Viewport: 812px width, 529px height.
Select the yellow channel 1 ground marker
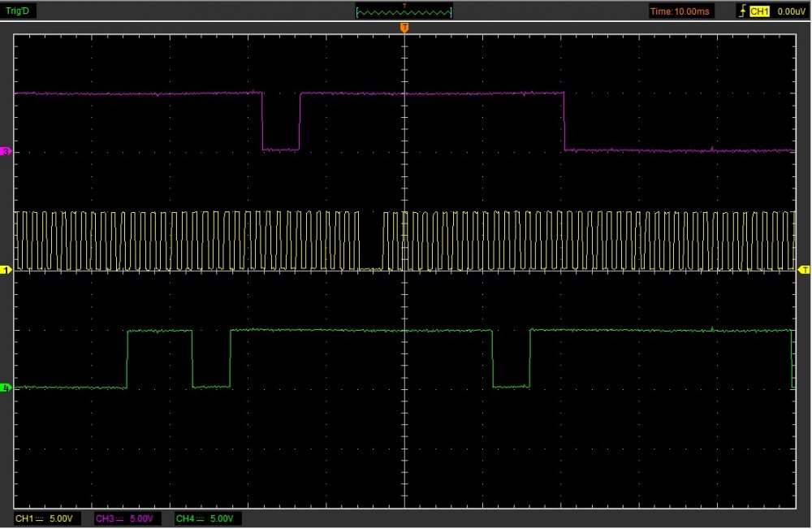coord(6,270)
